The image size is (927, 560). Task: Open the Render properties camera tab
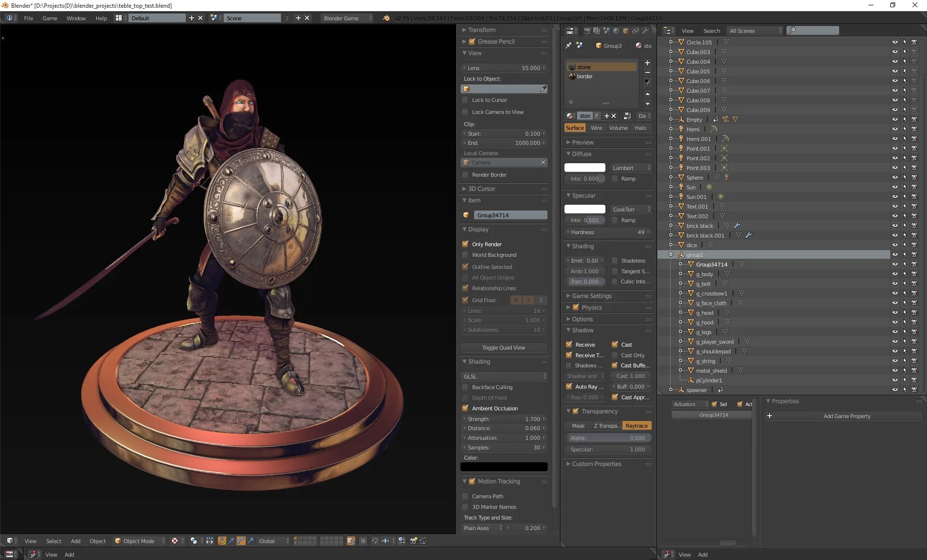tap(587, 31)
